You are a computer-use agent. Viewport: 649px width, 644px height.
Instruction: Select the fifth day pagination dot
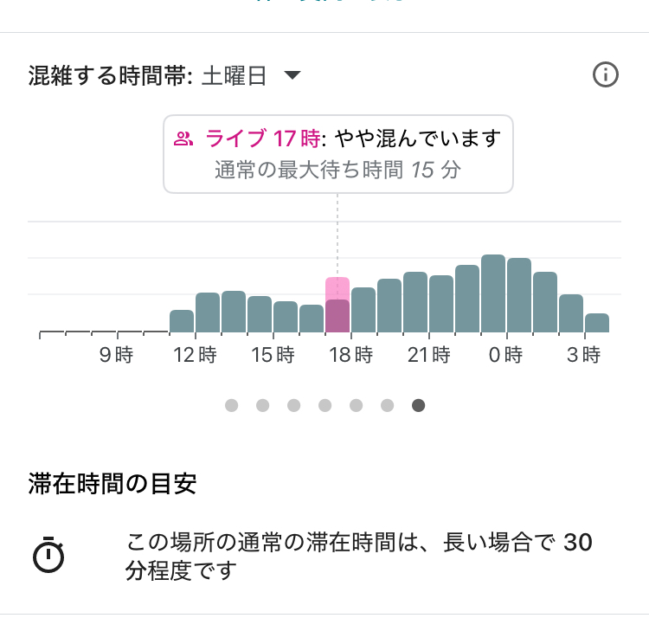[356, 405]
